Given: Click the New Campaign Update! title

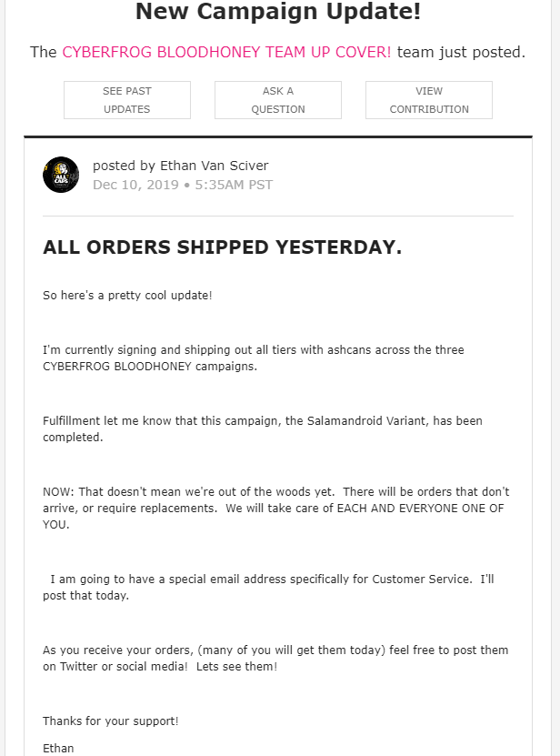Looking at the screenshot, I should 278,11.
